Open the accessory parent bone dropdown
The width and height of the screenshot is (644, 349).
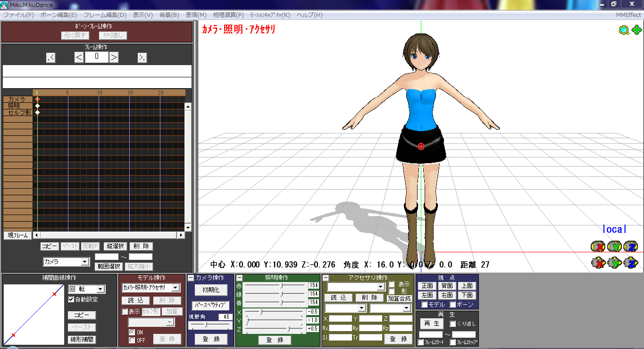click(x=390, y=308)
